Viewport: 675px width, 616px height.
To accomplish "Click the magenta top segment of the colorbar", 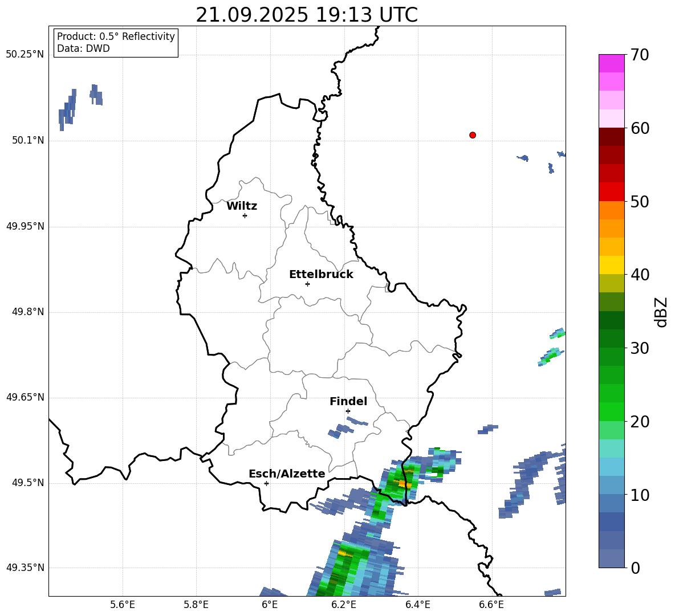I will point(612,63).
